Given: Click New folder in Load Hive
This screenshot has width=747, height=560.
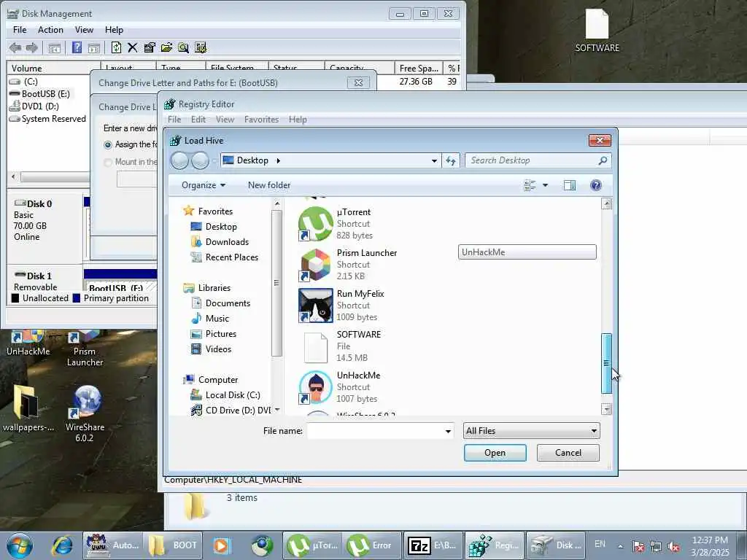Looking at the screenshot, I should (269, 185).
